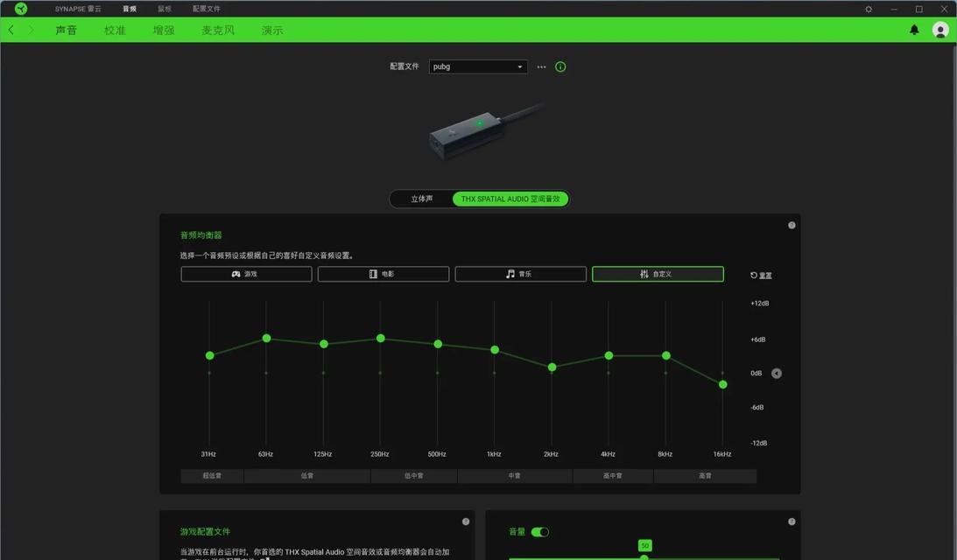Click the 1kHz equalizer slider handle
The width and height of the screenshot is (957, 560).
(x=495, y=349)
